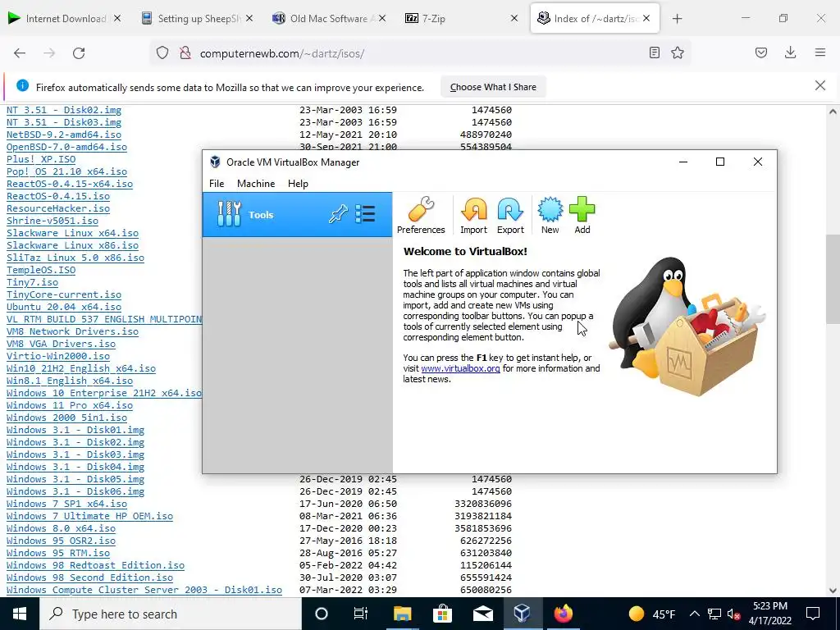Open Mail app from taskbar
This screenshot has width=840, height=630.
click(x=482, y=614)
